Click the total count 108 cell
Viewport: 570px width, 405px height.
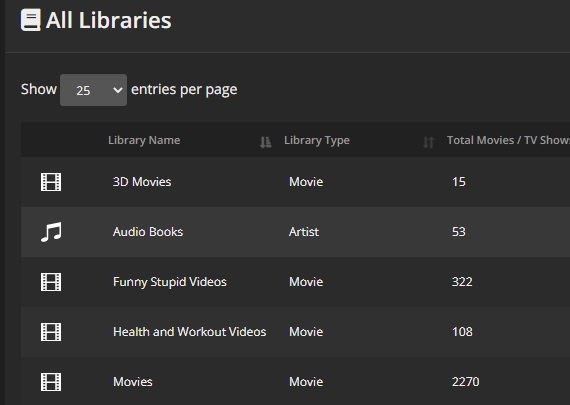[462, 332]
